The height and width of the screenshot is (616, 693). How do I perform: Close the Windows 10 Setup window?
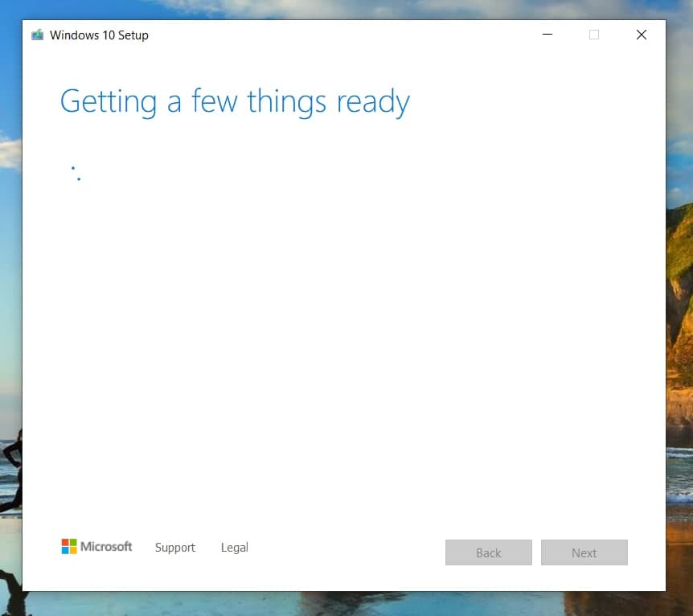point(642,35)
